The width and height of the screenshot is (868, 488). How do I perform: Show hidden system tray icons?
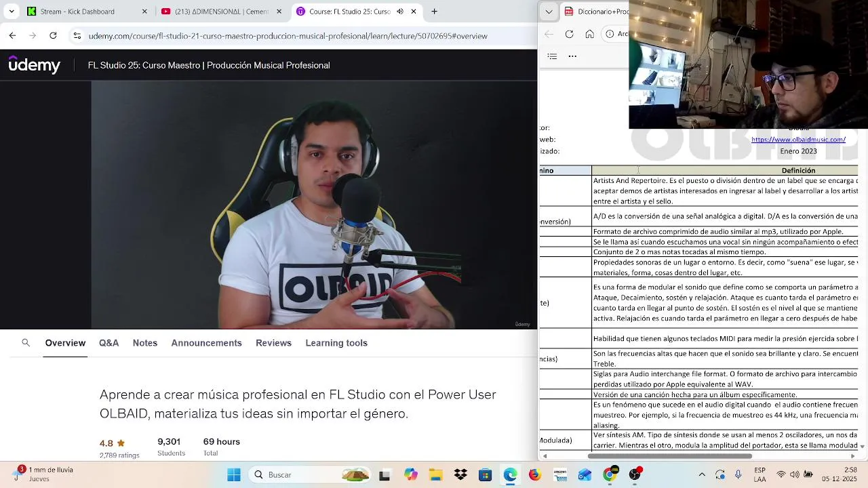702,475
